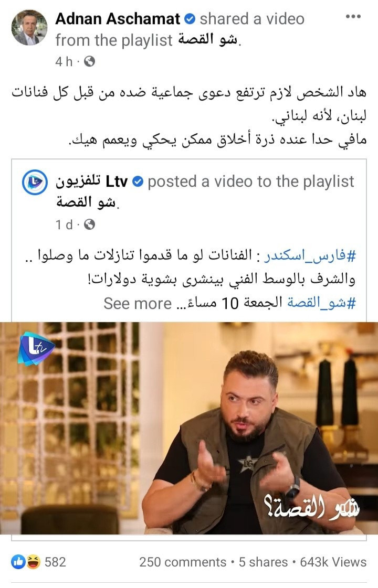Viewport: 378px width, 588px height.
Task: Expand the caption with See more
Action: (138, 303)
